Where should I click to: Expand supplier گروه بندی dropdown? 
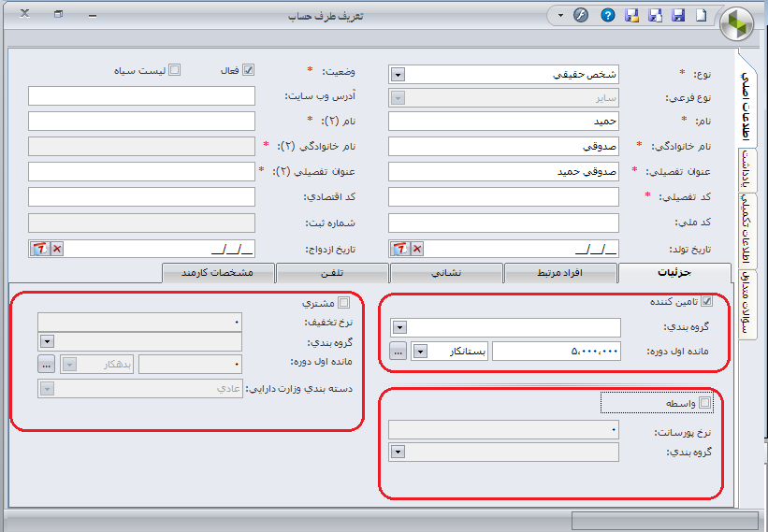399,327
